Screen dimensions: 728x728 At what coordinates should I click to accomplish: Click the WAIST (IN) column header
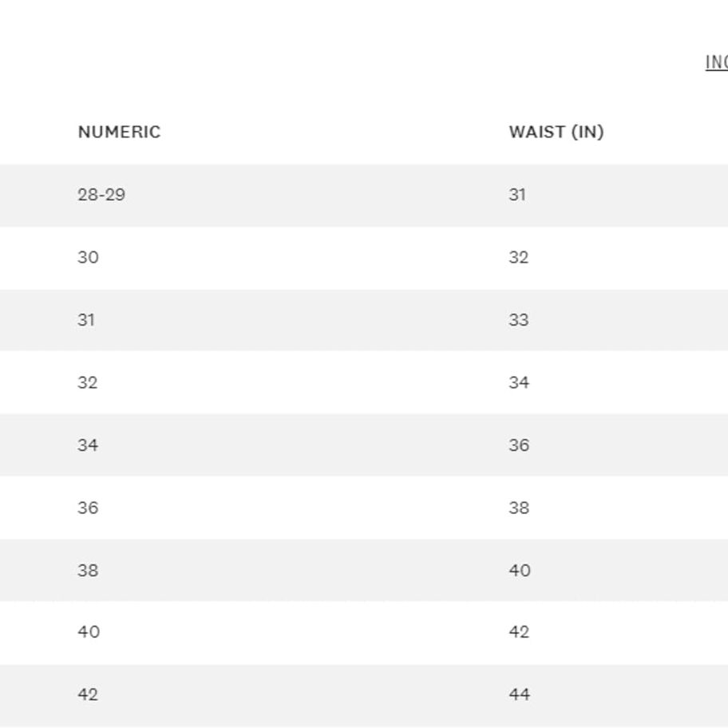click(x=556, y=133)
